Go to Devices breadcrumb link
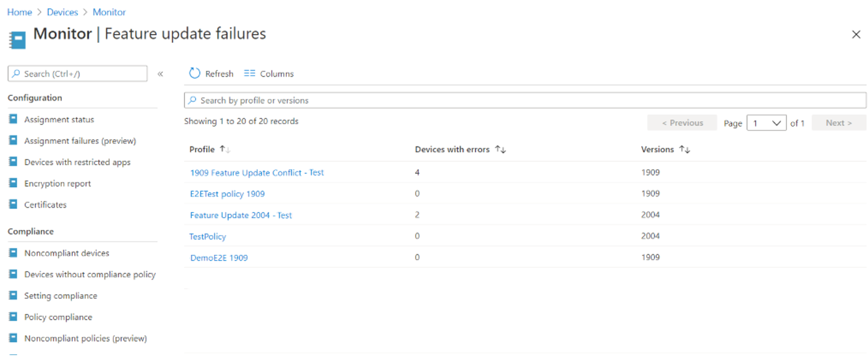Image resolution: width=868 pixels, height=359 pixels. click(62, 12)
